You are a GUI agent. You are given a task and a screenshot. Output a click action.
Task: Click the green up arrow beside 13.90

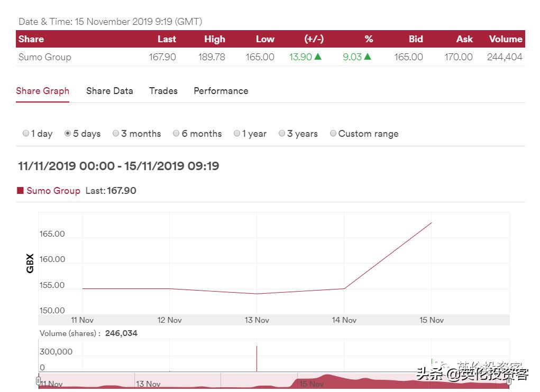pos(318,57)
